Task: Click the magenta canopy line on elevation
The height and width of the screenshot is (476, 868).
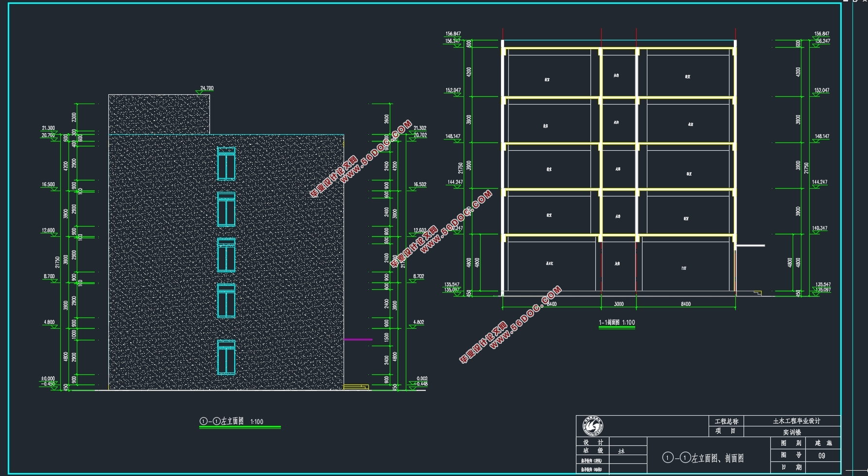Action: (x=358, y=339)
